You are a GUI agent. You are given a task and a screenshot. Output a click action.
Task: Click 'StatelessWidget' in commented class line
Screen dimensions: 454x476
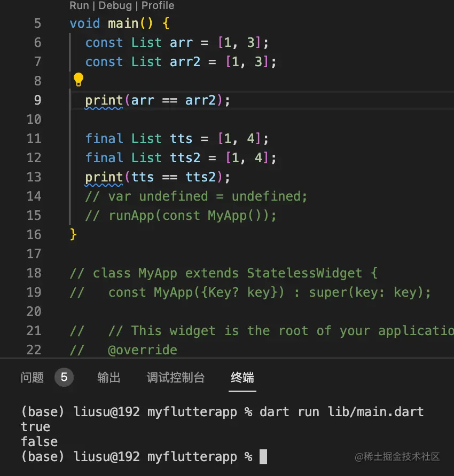click(304, 273)
